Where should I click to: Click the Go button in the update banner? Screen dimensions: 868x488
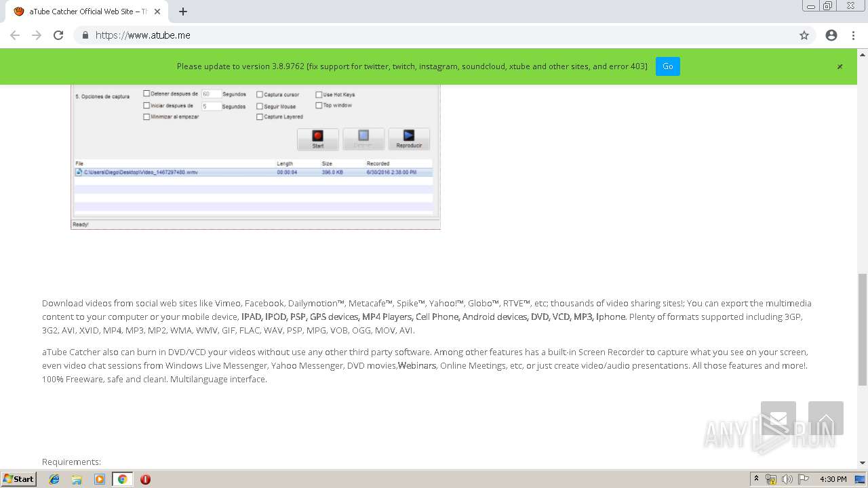coord(668,66)
